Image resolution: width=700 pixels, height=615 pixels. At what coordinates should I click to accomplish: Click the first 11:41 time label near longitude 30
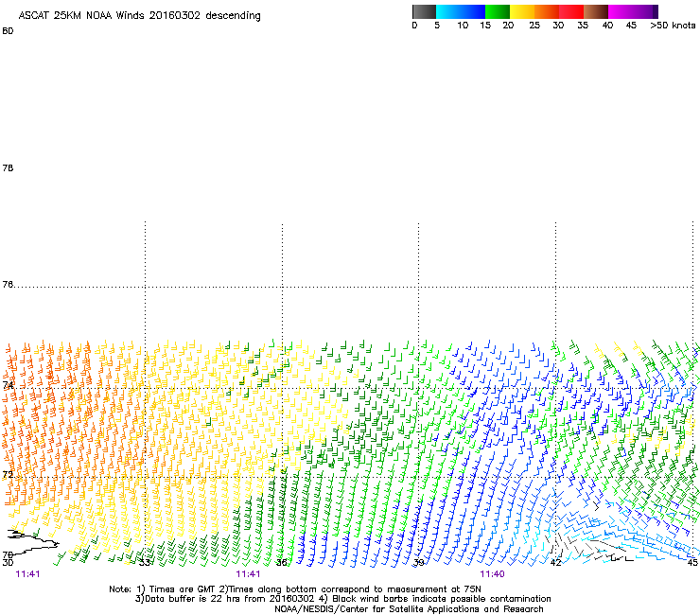click(x=27, y=574)
